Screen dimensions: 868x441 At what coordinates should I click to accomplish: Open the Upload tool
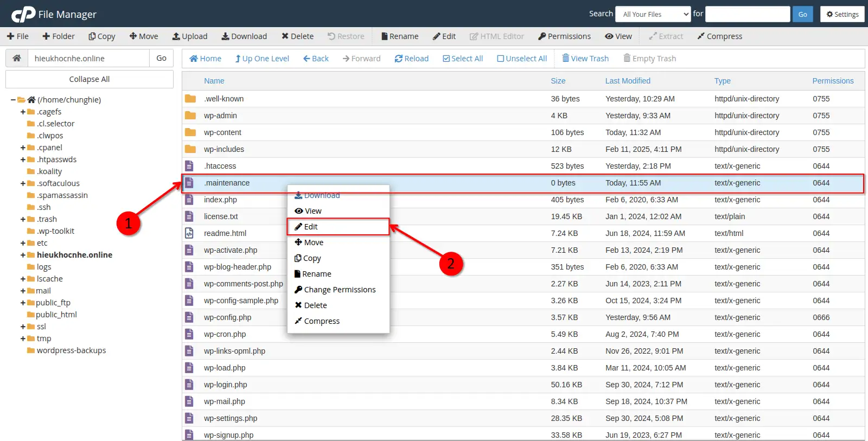pos(190,36)
